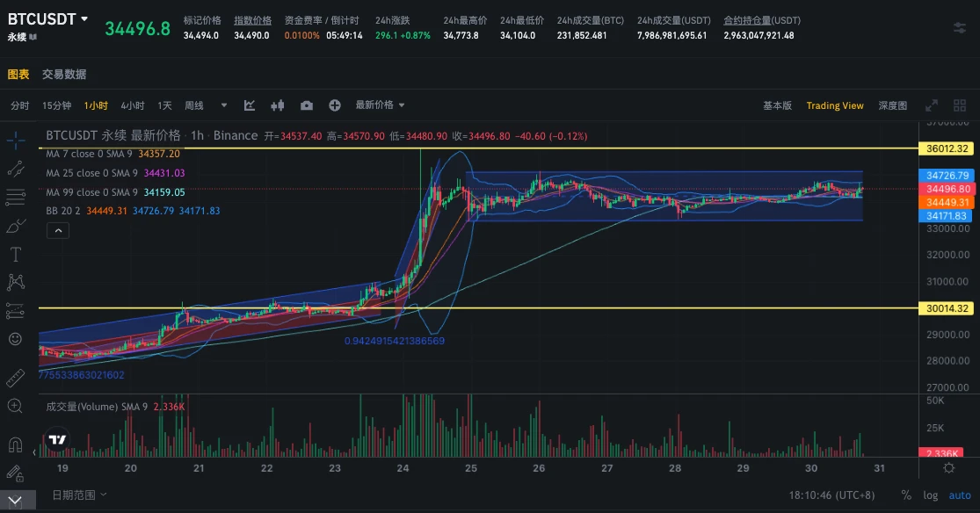Switch to the 交易数据 tab
The height and width of the screenshot is (513, 980).
[64, 75]
